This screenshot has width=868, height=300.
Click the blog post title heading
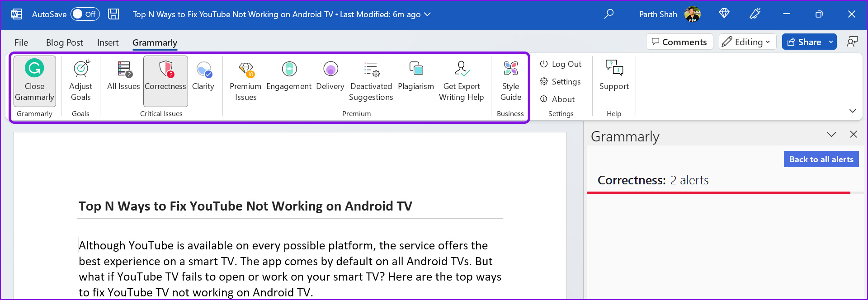tap(245, 206)
